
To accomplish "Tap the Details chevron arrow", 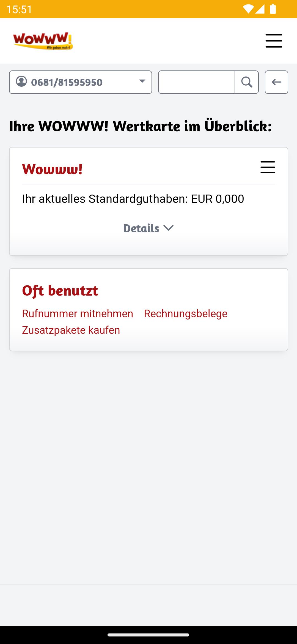I will (x=168, y=228).
